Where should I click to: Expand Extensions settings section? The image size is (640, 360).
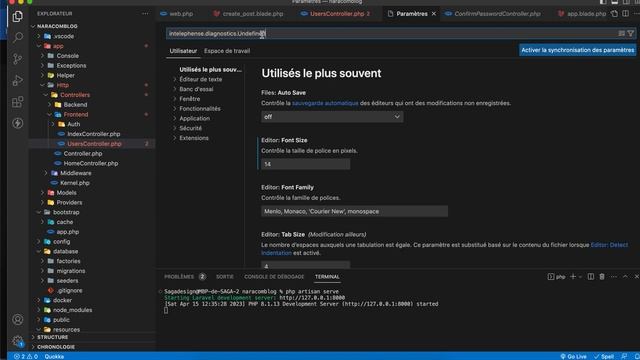(x=194, y=138)
